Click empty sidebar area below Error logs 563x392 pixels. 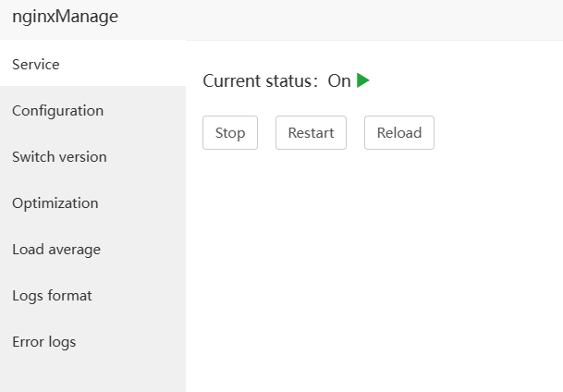(92, 376)
